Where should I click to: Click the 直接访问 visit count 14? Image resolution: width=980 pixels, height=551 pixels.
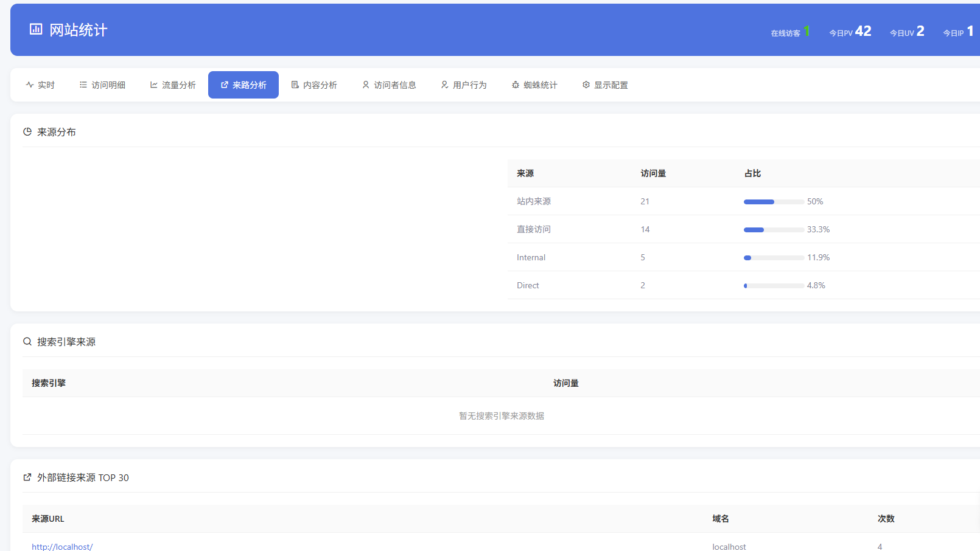(645, 229)
